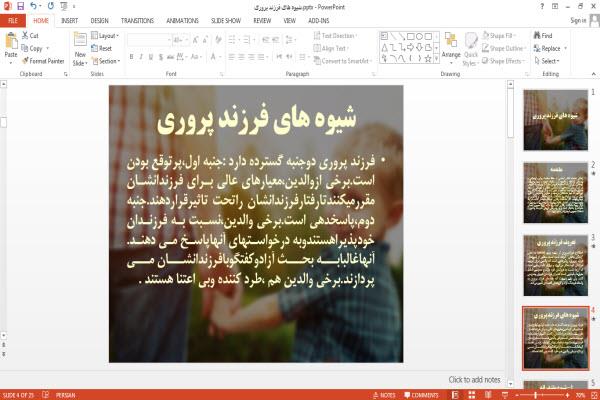Viewport: 600px width, 400px height.
Task: Click NOTES button in status bar
Action: pos(384,395)
